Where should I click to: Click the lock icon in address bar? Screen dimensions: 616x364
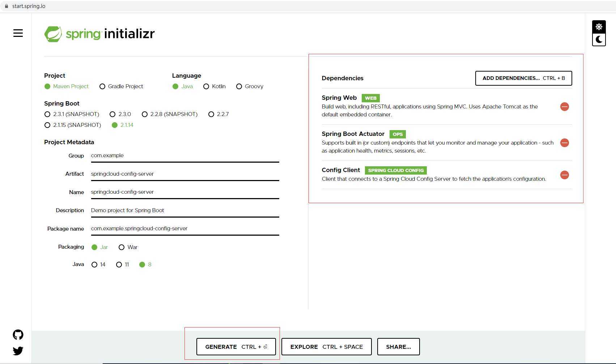[6, 6]
